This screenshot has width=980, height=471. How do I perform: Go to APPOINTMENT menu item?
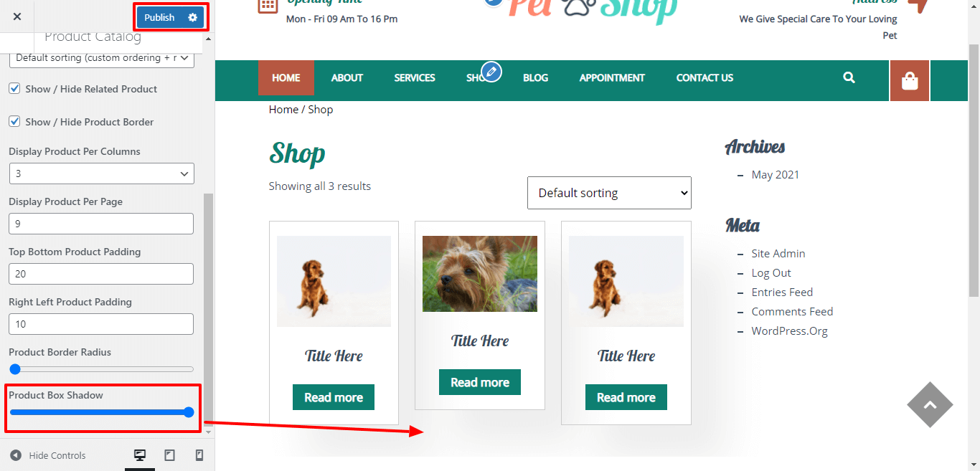pyautogui.click(x=612, y=77)
